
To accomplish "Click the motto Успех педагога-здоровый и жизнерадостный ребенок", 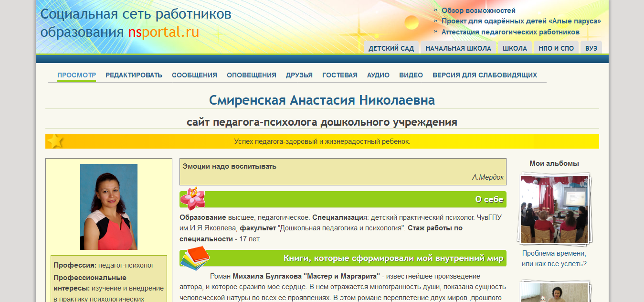I will click(x=322, y=141).
